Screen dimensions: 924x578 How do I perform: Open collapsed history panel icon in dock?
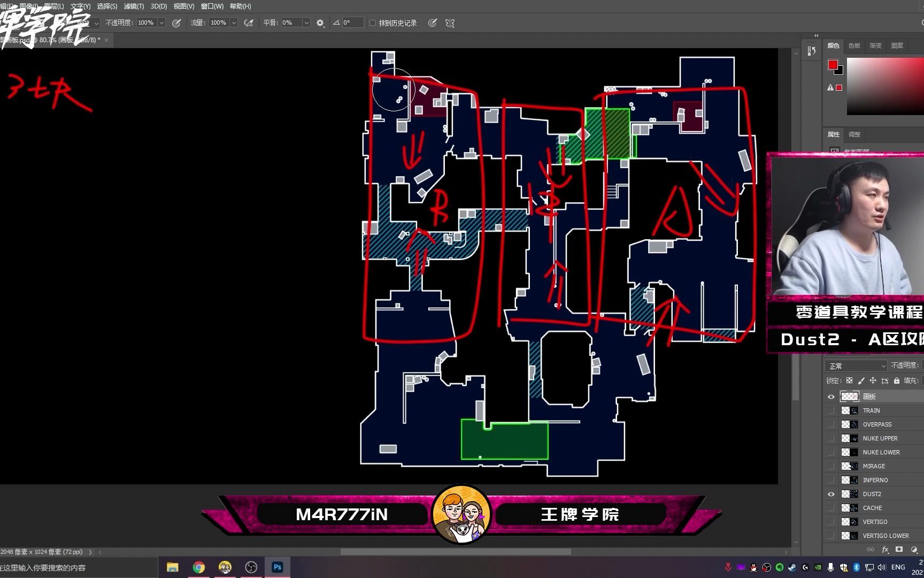tap(812, 51)
